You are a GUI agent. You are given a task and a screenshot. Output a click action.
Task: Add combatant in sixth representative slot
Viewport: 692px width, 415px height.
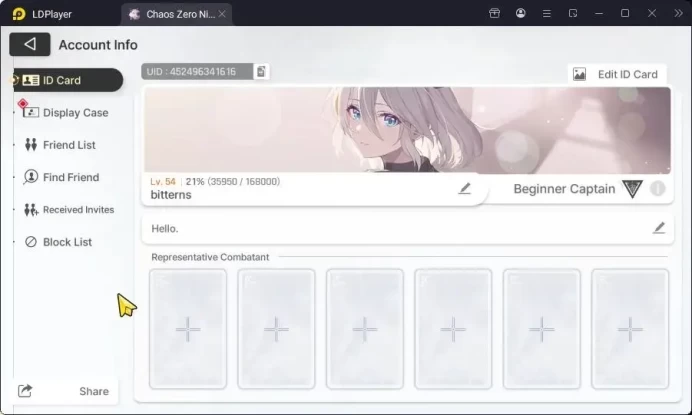[630, 329]
